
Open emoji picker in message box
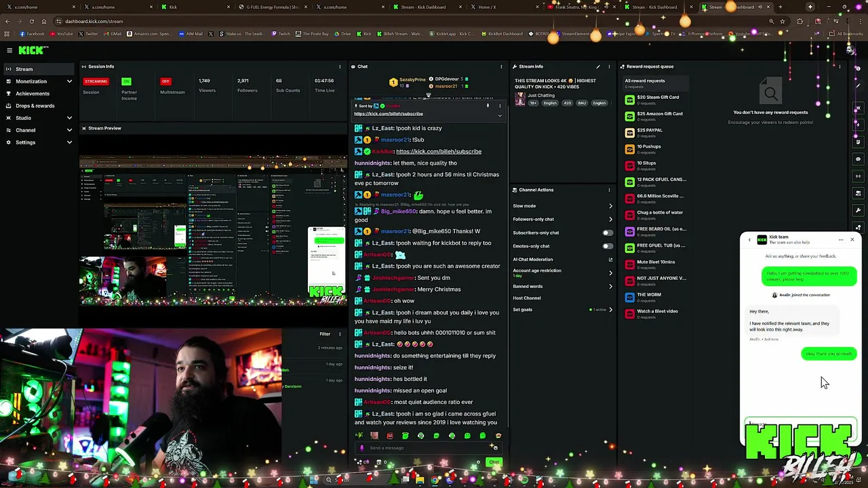pyautogui.click(x=495, y=447)
